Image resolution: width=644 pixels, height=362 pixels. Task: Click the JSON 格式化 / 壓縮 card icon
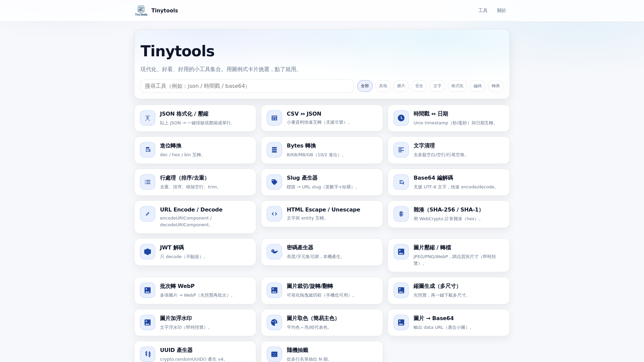coord(148,118)
